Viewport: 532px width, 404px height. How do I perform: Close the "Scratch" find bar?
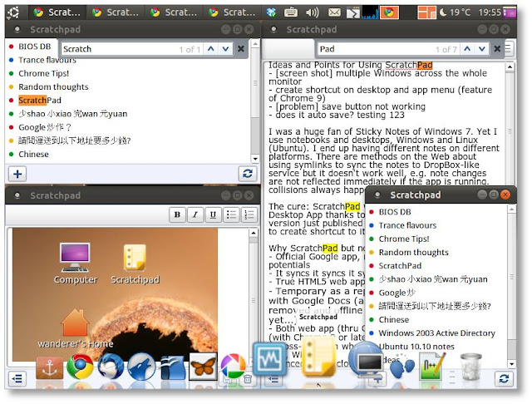(241, 49)
